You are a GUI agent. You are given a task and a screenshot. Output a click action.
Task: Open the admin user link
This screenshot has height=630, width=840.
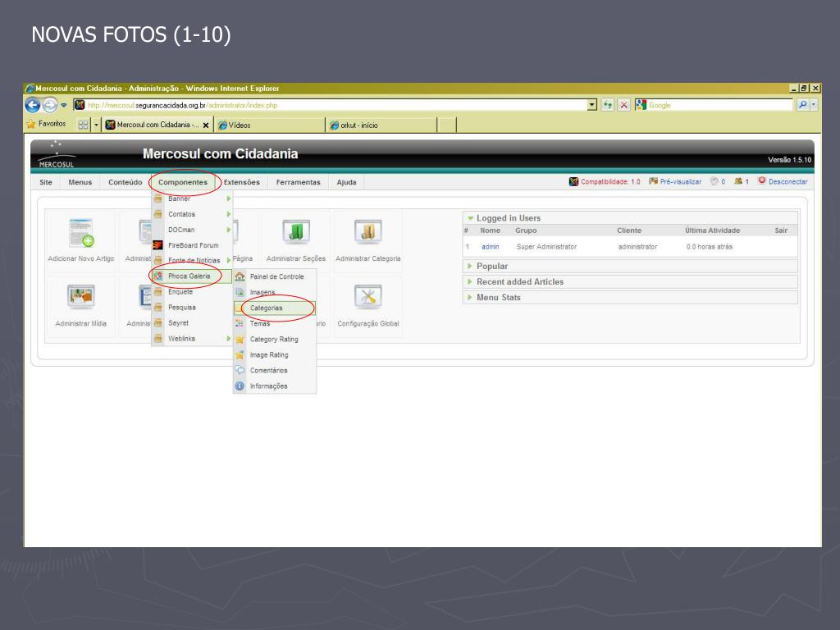(491, 247)
